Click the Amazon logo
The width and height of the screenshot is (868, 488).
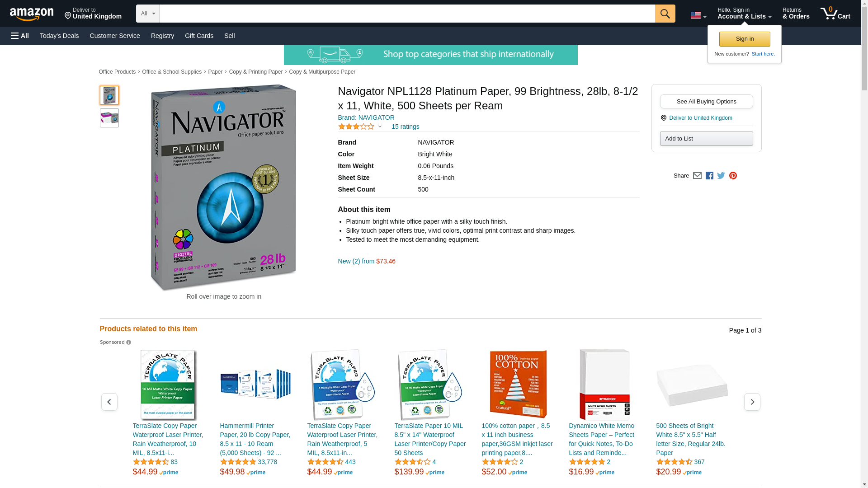(x=32, y=14)
